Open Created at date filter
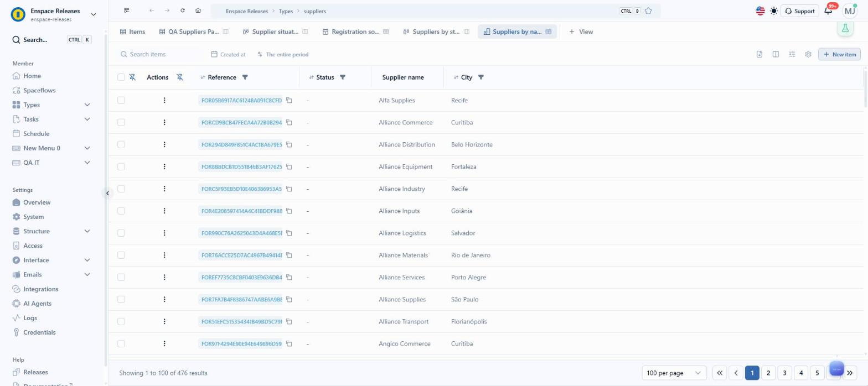 pyautogui.click(x=229, y=54)
